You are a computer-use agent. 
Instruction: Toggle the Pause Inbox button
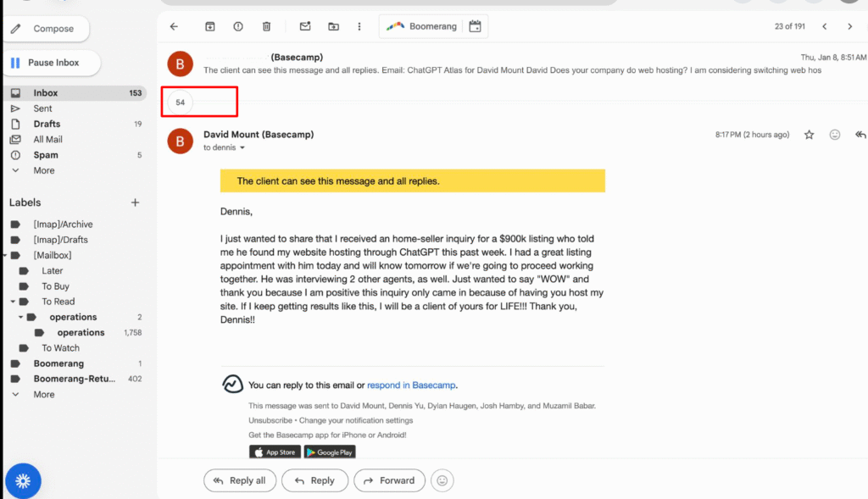pos(47,63)
